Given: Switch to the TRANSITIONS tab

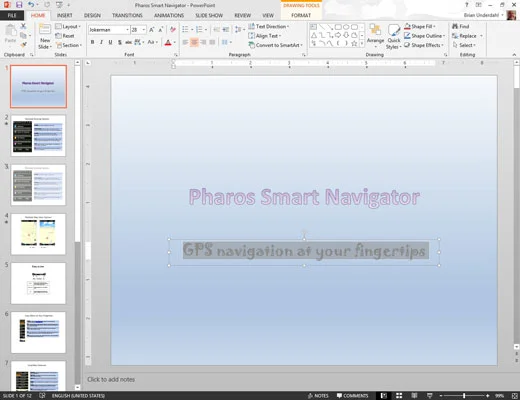Looking at the screenshot, I should (127, 15).
